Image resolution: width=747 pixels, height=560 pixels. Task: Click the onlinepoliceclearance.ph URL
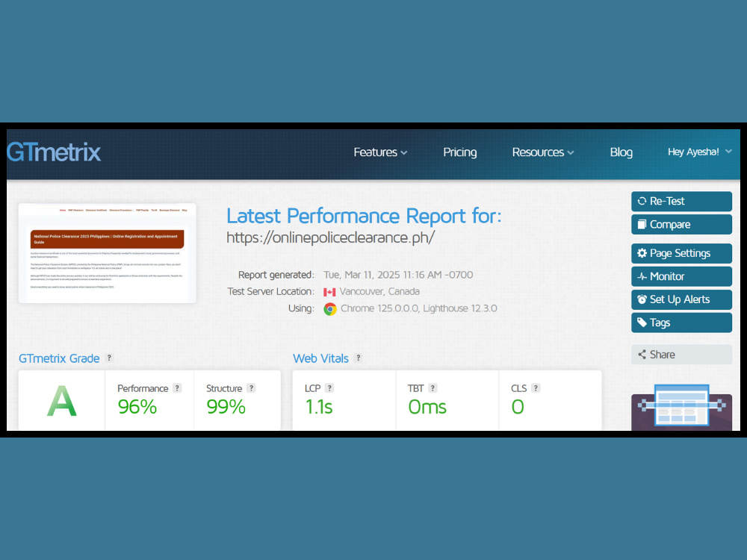(330, 237)
